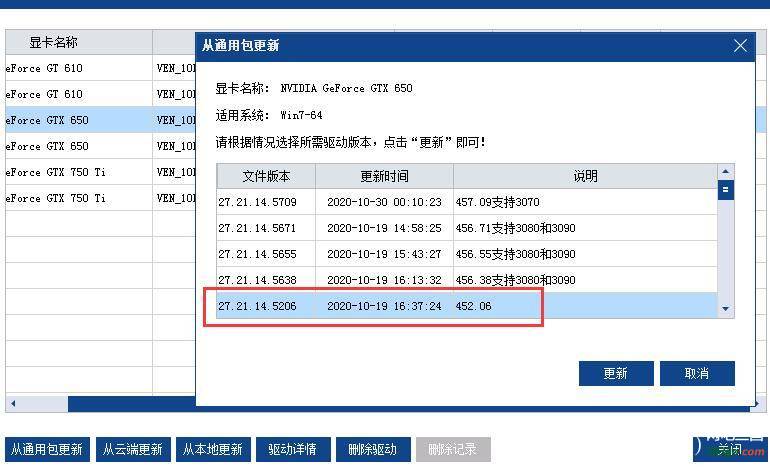Select the second GeForce GT 610 row
The image size is (770, 467).
click(101, 94)
